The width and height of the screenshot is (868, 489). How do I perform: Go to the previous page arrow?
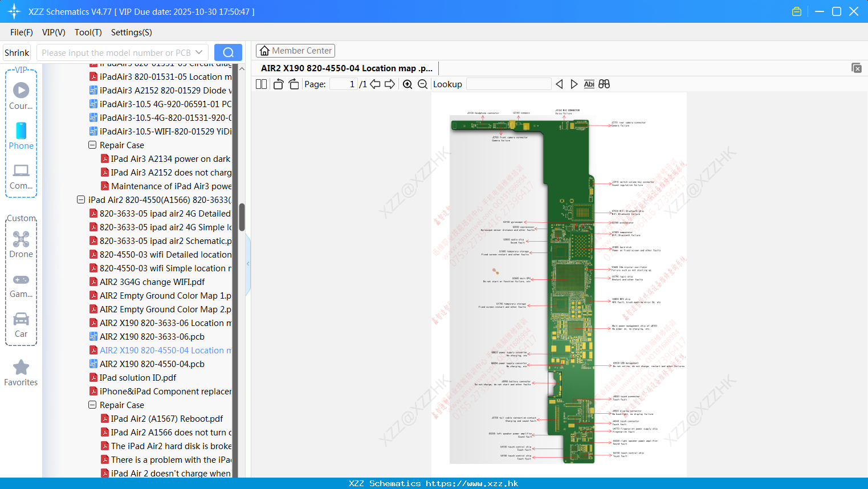pos(375,84)
